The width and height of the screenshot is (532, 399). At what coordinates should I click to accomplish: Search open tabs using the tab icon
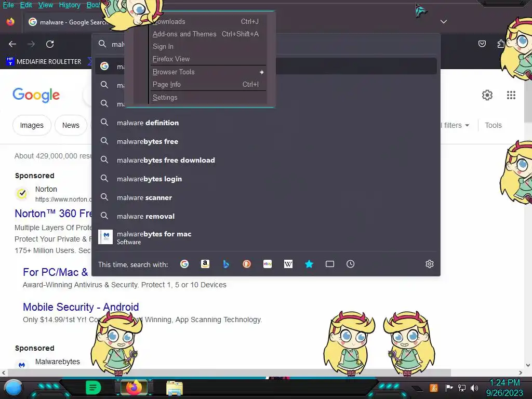pyautogui.click(x=330, y=264)
